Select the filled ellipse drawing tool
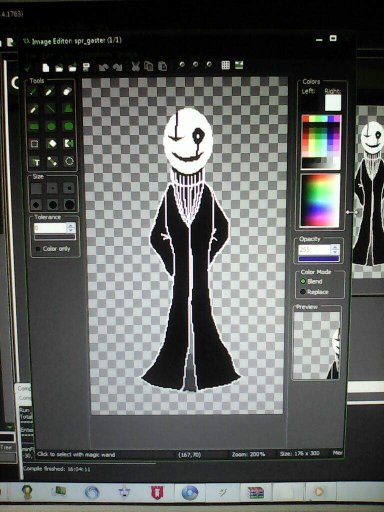Viewport: 384px width, 512px height. [51, 126]
